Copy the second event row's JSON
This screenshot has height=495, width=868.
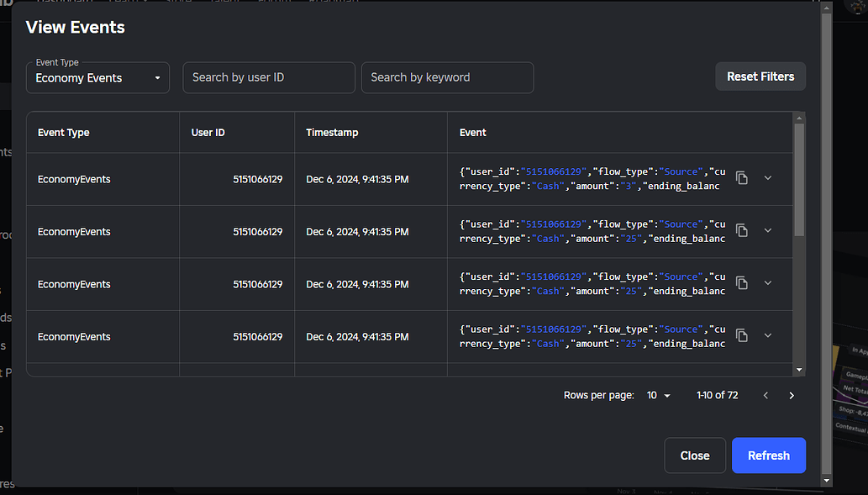[x=742, y=230]
